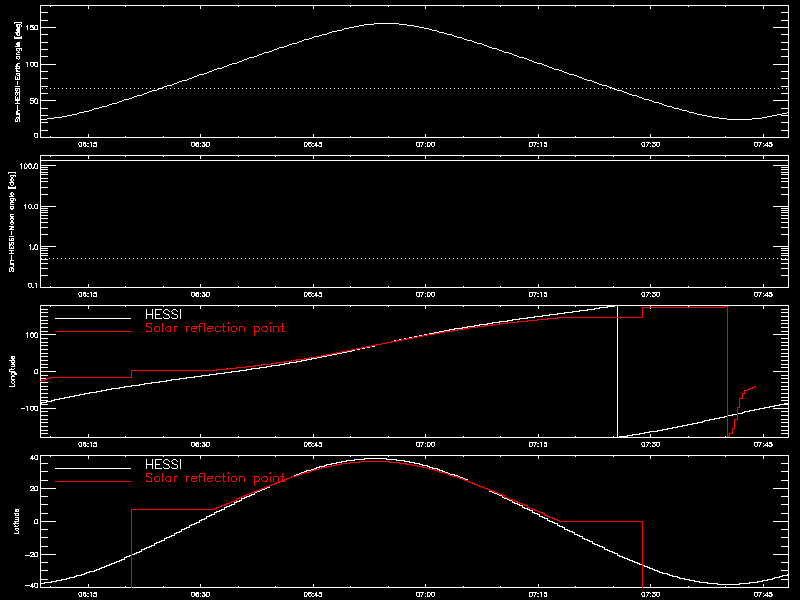Viewport: 800px width, 600px height.
Task: Click 07:00 time label under Earth angle plot
Action: [x=425, y=145]
